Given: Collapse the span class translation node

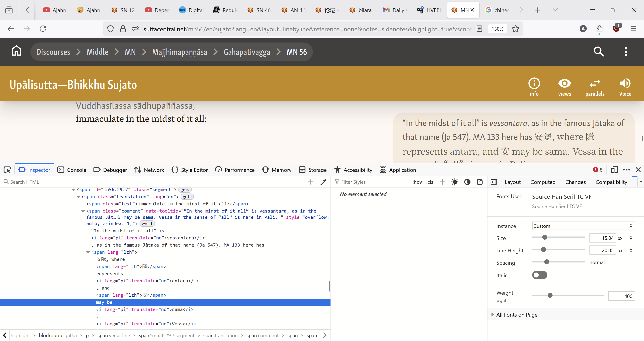Looking at the screenshot, I should tap(78, 197).
